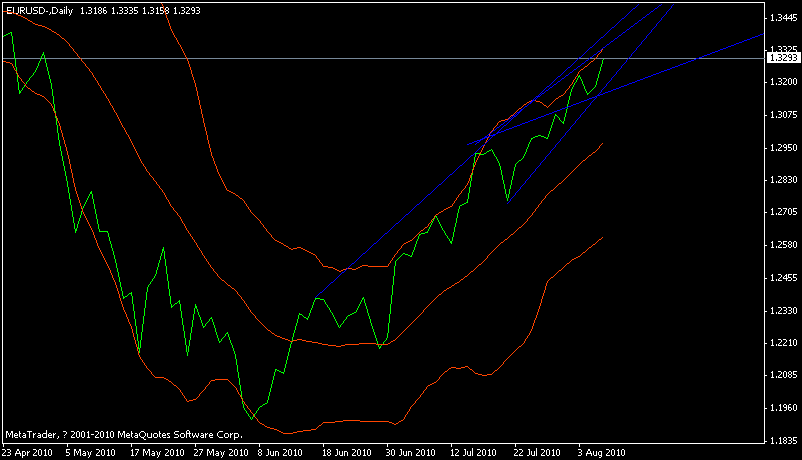Click the 22 Jul 2010 date label
802x460 pixels.
pos(537,453)
